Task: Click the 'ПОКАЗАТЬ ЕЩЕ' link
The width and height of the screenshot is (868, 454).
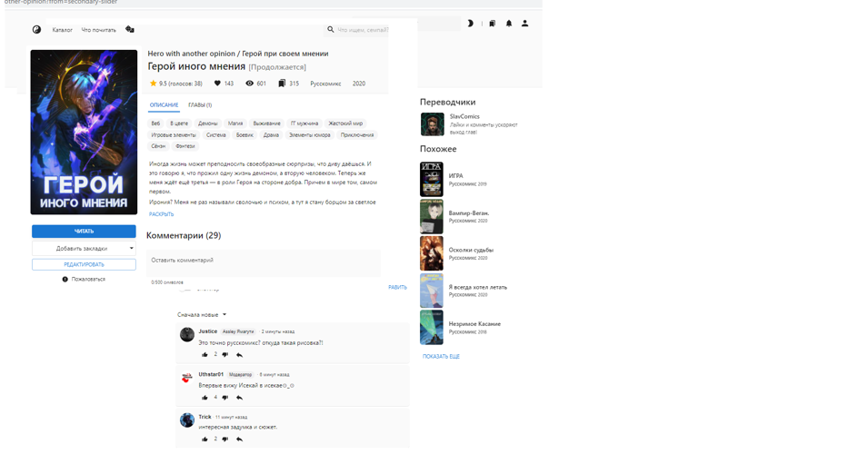Action: coord(441,357)
